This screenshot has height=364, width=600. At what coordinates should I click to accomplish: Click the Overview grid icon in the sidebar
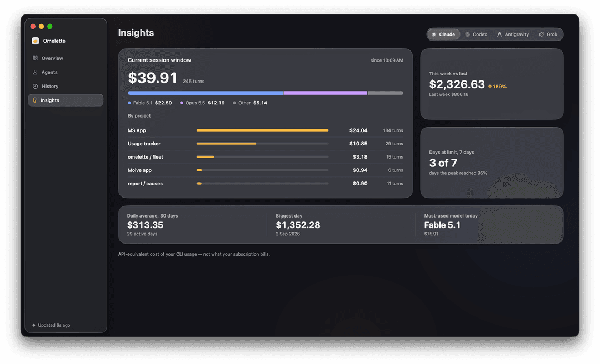point(35,58)
